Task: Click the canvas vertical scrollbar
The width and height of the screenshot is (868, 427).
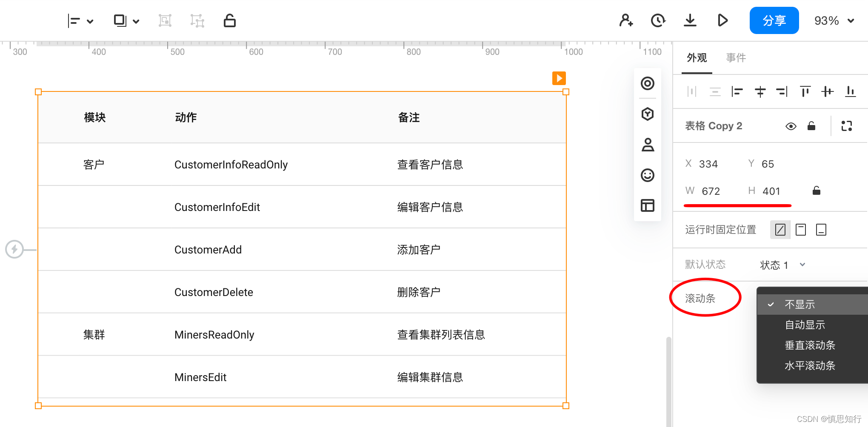Action: tap(669, 381)
